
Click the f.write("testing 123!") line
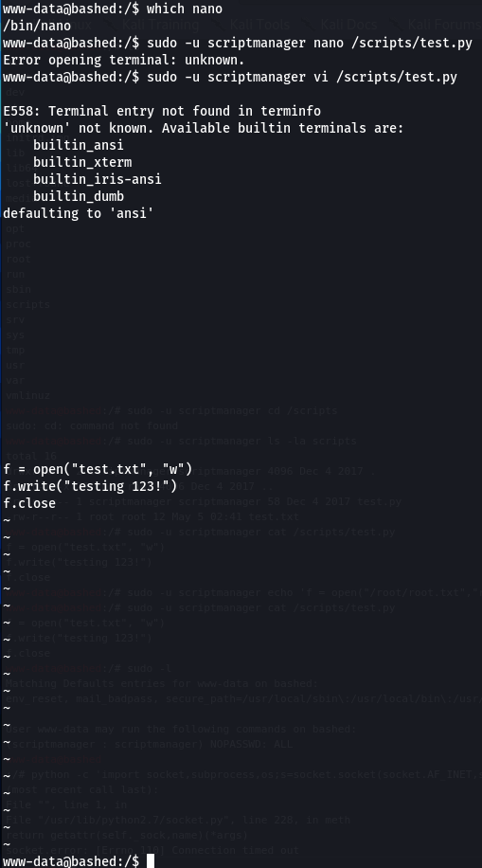click(90, 486)
